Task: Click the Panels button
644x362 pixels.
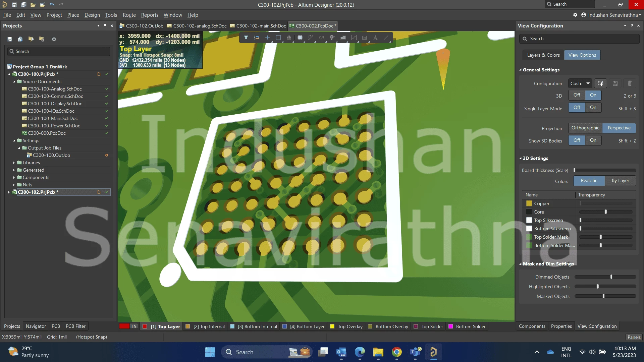Action: 634,337
